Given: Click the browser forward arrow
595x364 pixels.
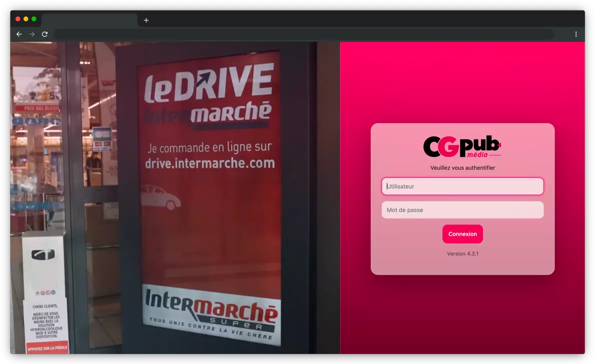Looking at the screenshot, I should point(32,34).
